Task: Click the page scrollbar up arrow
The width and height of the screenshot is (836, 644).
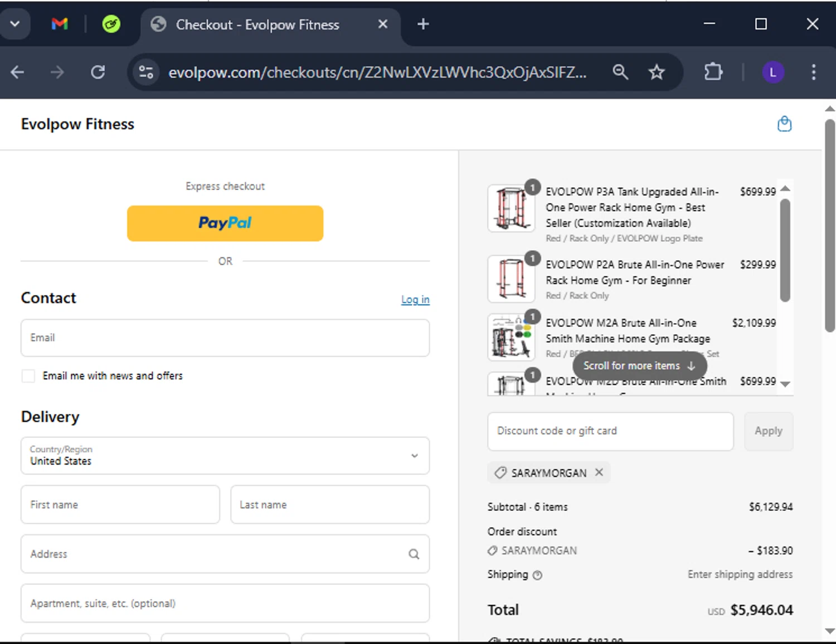Action: coord(830,109)
